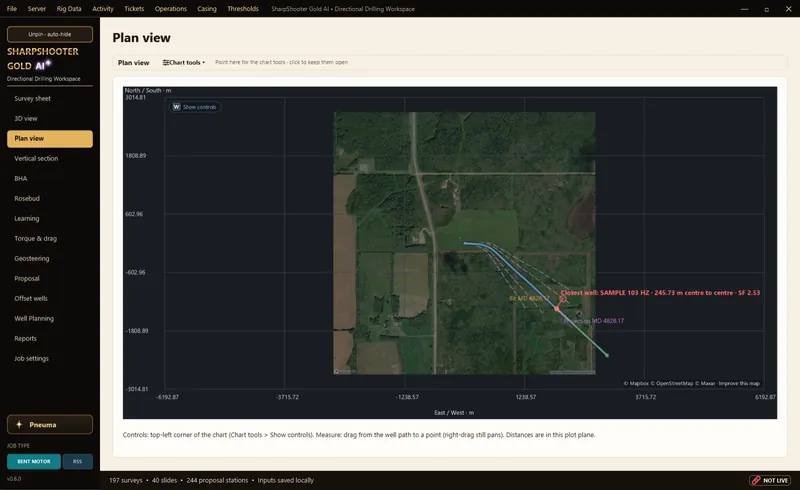This screenshot has height=490, width=800.
Task: Open the Learning page
Action: pyautogui.click(x=50, y=218)
